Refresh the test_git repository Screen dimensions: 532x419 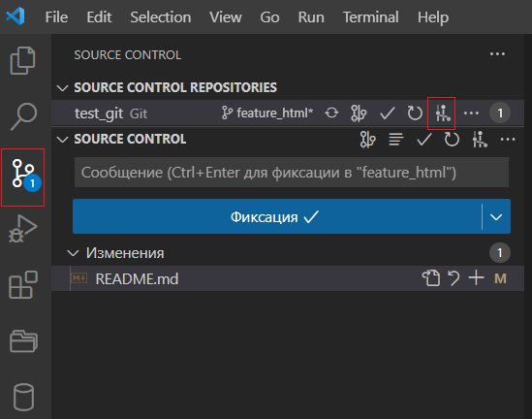[415, 113]
